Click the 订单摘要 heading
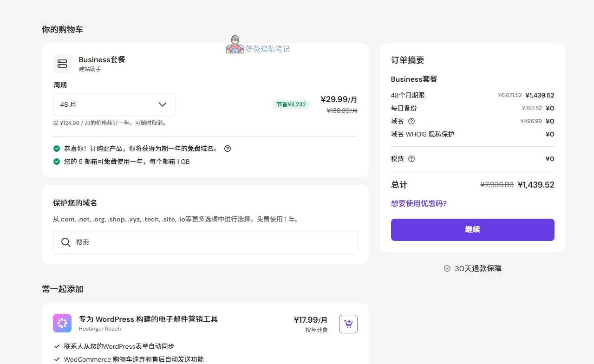The width and height of the screenshot is (594, 364). [408, 60]
